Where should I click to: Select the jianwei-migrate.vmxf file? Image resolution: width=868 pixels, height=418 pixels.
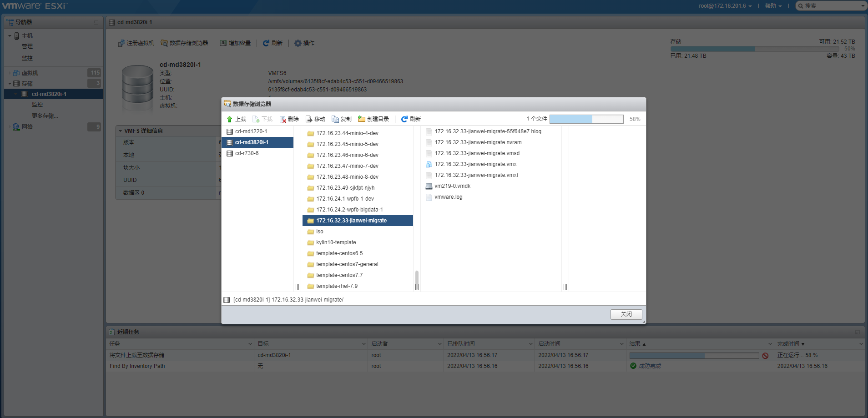click(491, 175)
